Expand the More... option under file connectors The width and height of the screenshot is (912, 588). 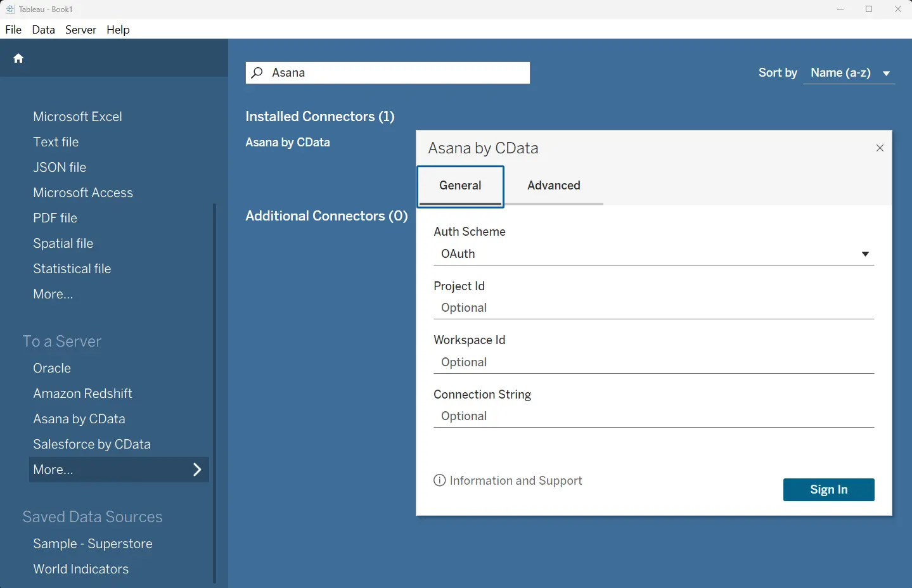[x=53, y=294]
